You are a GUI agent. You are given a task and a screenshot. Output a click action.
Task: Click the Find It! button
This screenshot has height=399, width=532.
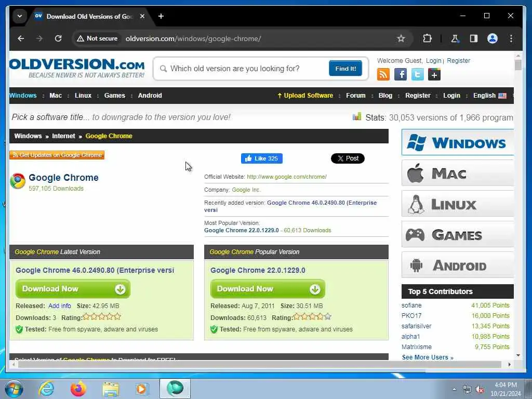345,68
